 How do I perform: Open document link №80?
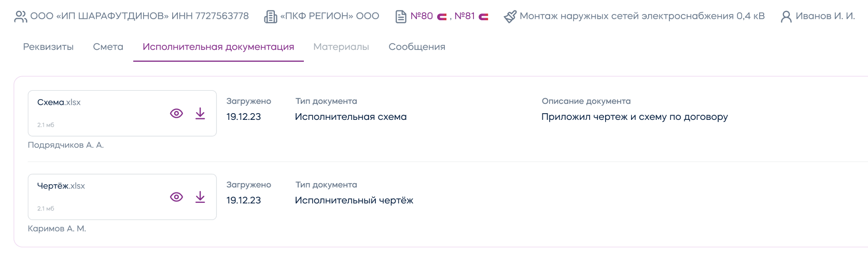click(x=422, y=16)
